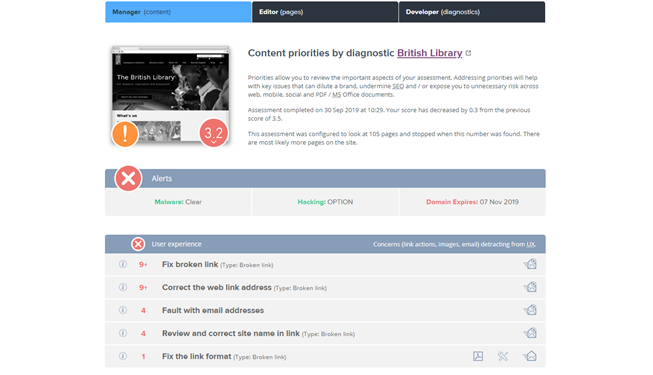Open the PDF icon in Fix the link format row

pos(478,356)
